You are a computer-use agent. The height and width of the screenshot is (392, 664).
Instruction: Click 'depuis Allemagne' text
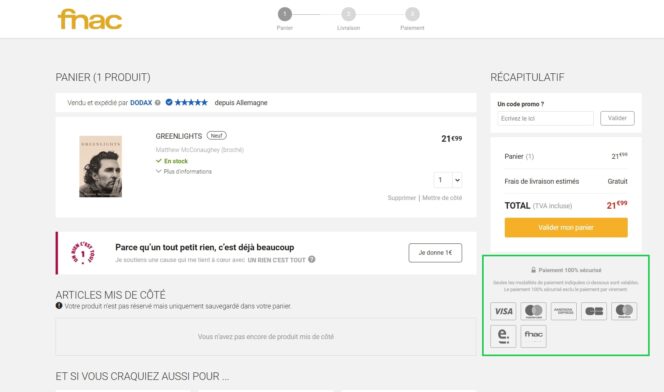pyautogui.click(x=241, y=102)
